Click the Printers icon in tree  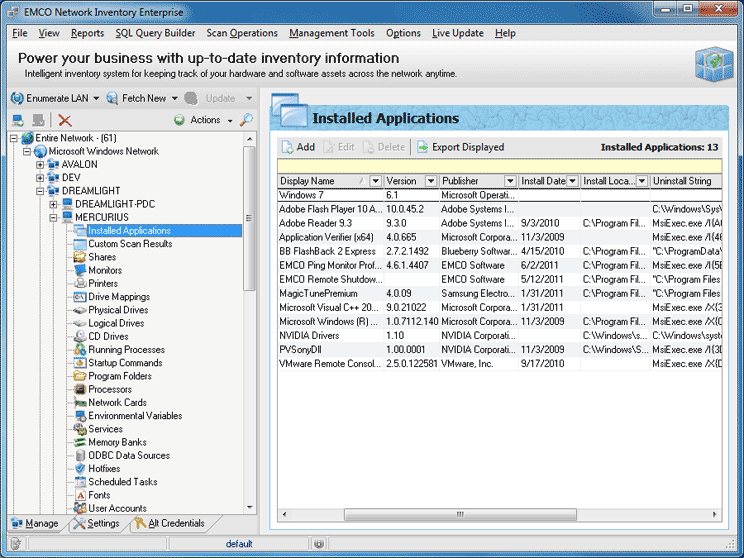[x=79, y=283]
